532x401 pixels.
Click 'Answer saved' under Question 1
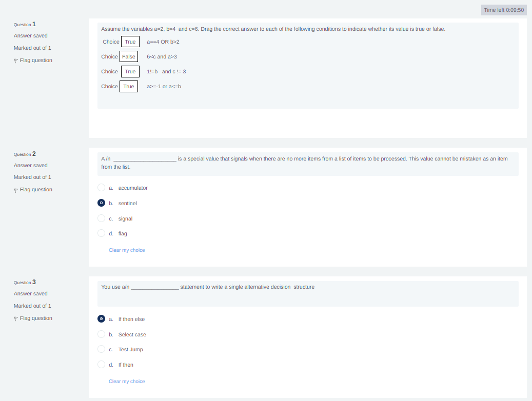pyautogui.click(x=31, y=35)
